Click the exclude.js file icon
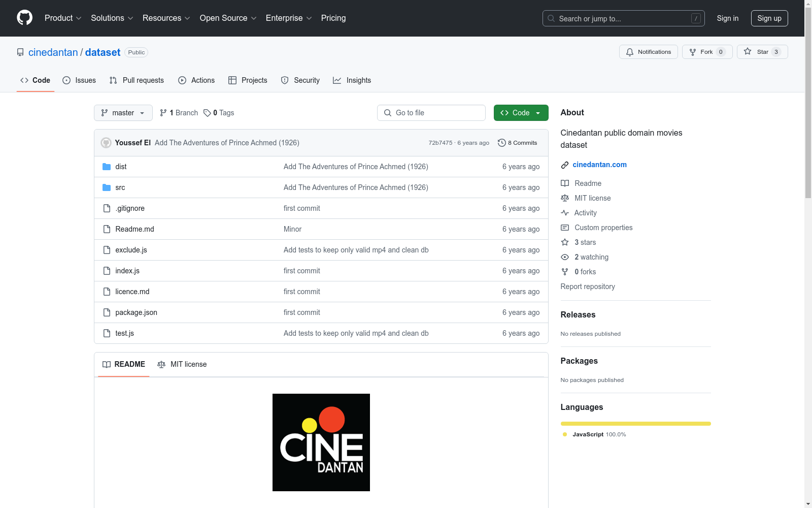This screenshot has width=812, height=508. tap(107, 250)
